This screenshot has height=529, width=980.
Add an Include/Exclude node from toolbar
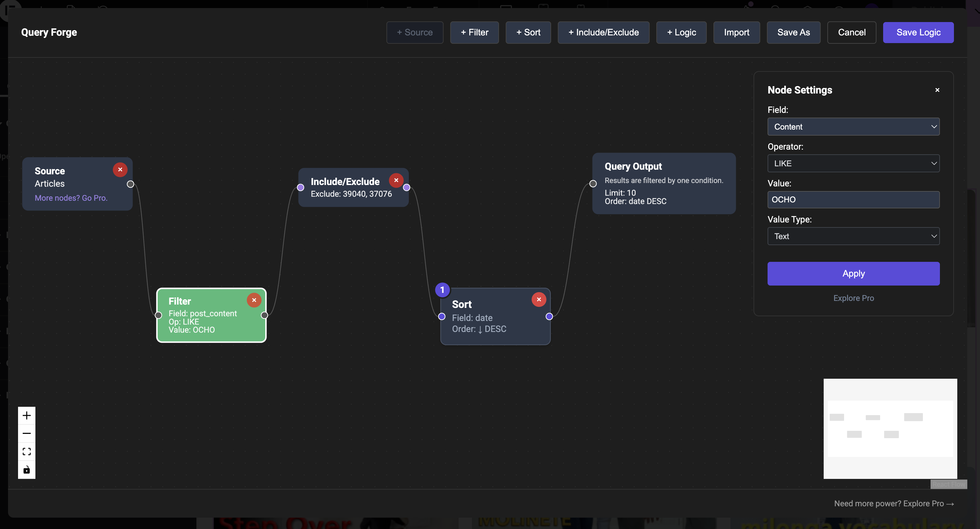coord(603,32)
